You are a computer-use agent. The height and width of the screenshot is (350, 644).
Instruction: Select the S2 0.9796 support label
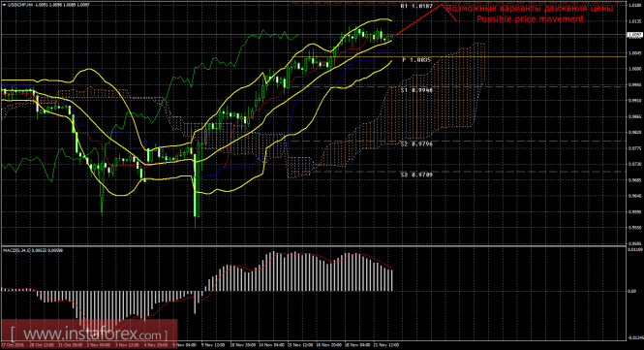[416, 143]
